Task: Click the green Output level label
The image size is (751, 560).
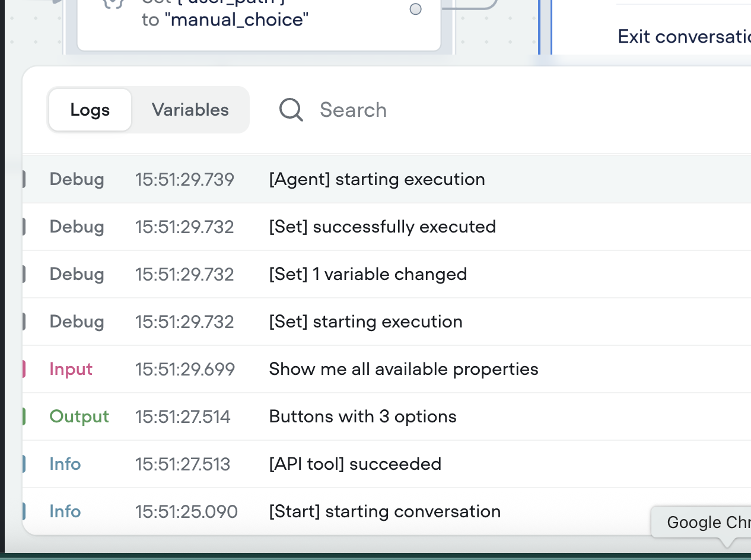Action: point(79,416)
